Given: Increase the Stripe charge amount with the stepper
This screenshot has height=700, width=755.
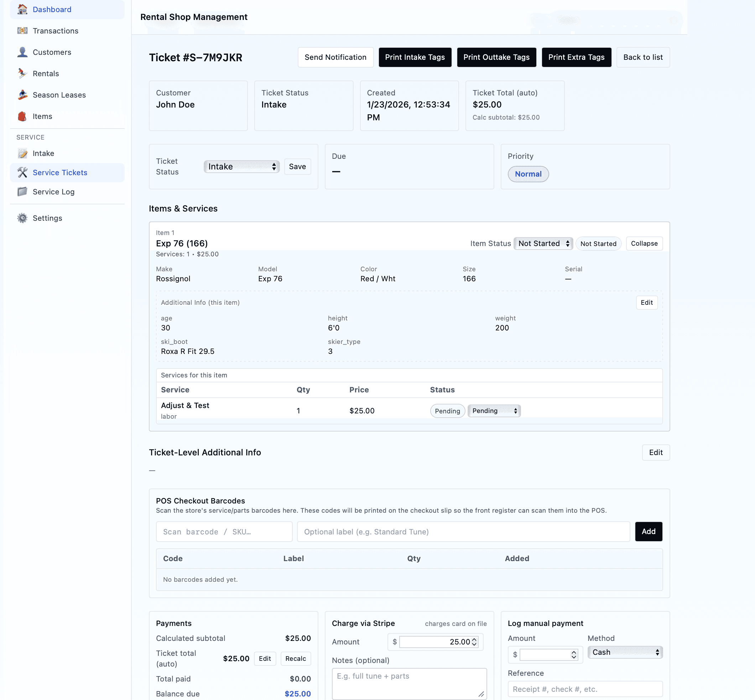Looking at the screenshot, I should point(474,640).
